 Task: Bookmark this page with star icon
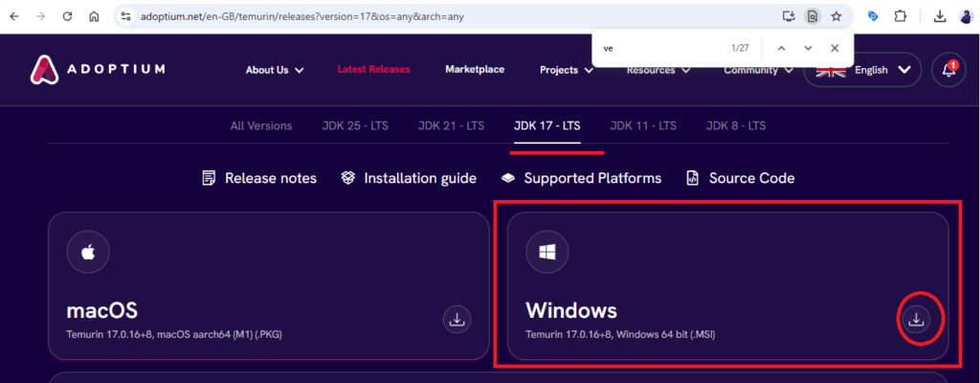tap(836, 16)
